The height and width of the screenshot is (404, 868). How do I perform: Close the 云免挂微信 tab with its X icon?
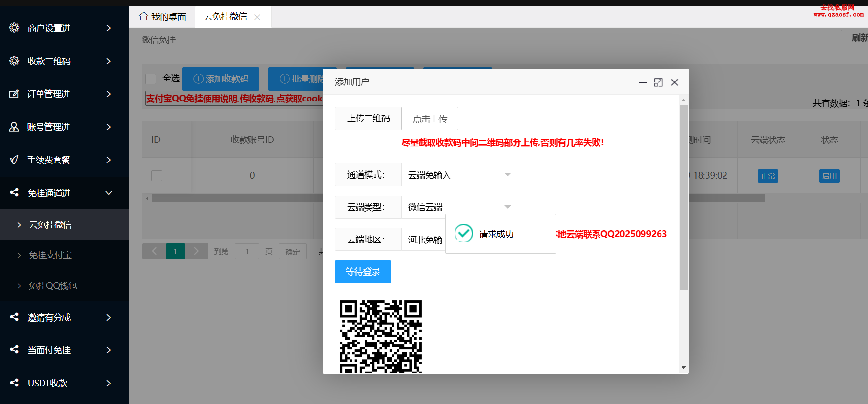coord(257,17)
